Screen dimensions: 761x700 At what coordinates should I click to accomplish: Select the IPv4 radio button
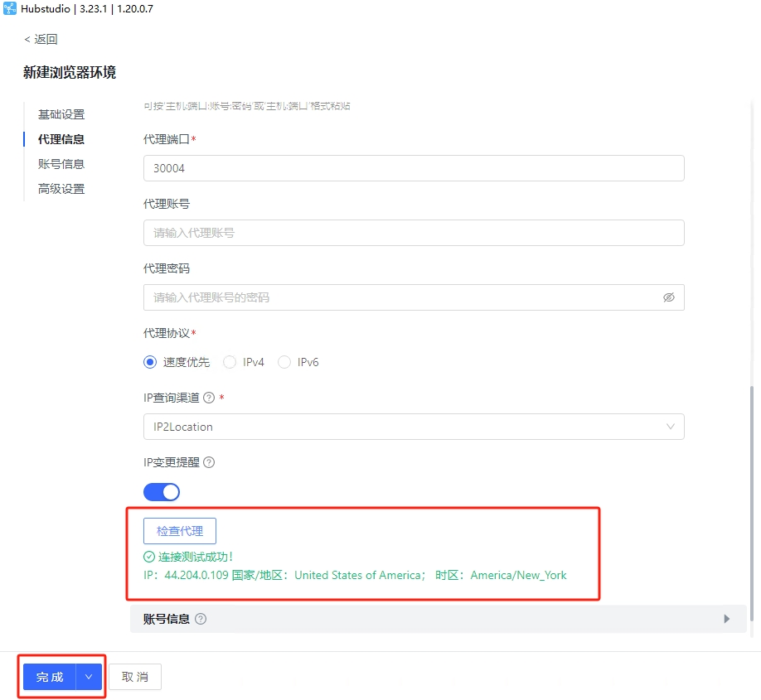[x=230, y=362]
